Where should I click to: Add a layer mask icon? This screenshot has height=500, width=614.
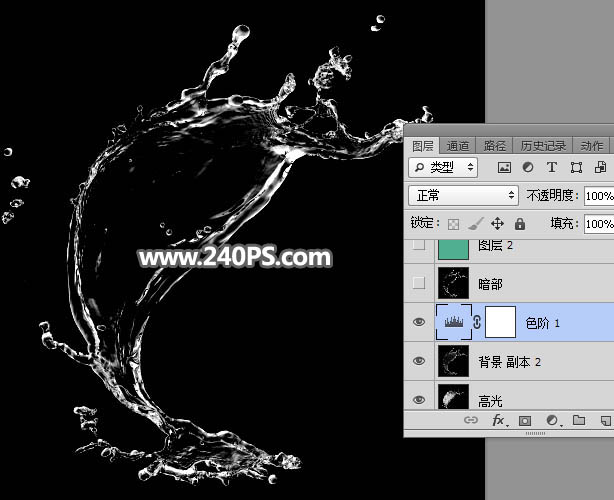pos(525,421)
